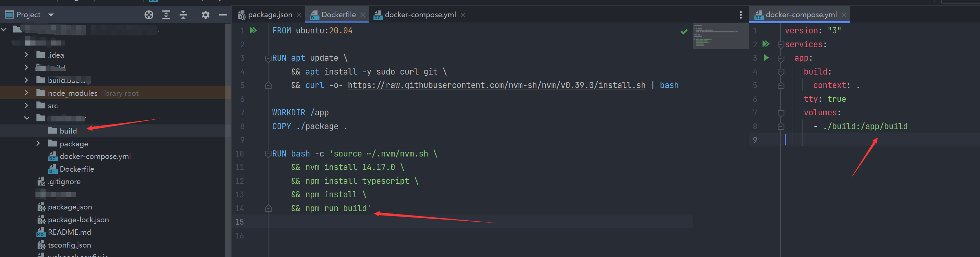Click the locate/select opened file icon

[149, 15]
